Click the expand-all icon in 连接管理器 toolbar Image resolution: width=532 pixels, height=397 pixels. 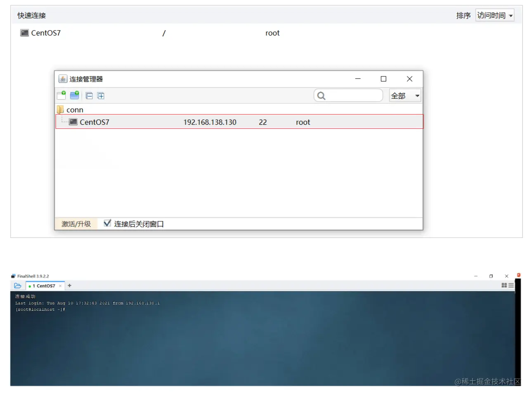(101, 96)
